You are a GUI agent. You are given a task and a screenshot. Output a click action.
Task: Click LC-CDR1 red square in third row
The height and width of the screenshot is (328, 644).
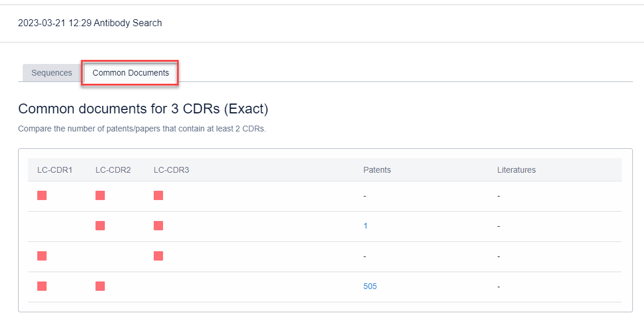click(x=42, y=256)
